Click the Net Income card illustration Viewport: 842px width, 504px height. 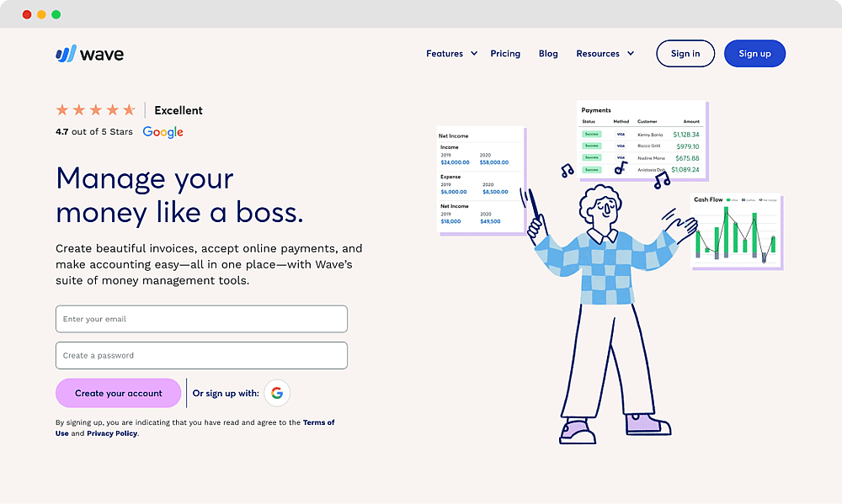(x=481, y=180)
